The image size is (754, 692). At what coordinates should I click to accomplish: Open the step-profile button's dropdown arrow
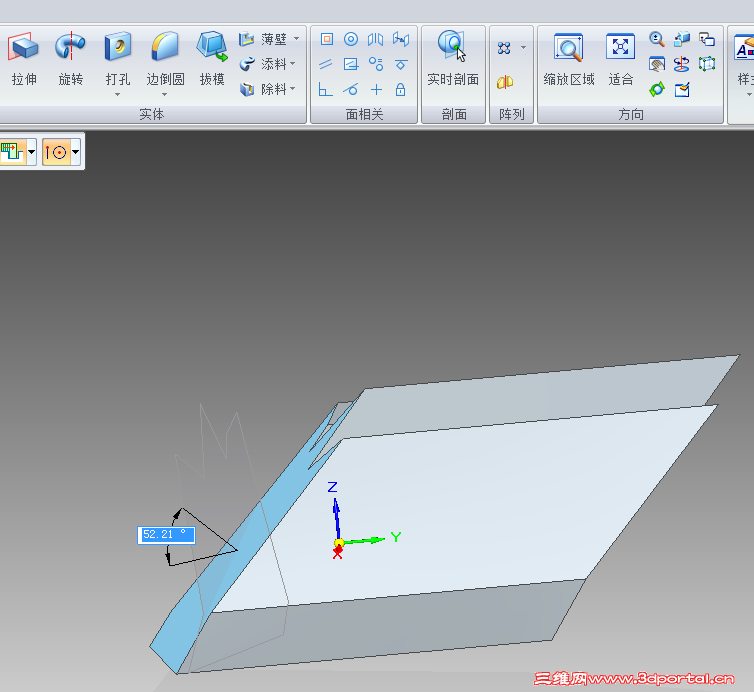tap(32, 152)
